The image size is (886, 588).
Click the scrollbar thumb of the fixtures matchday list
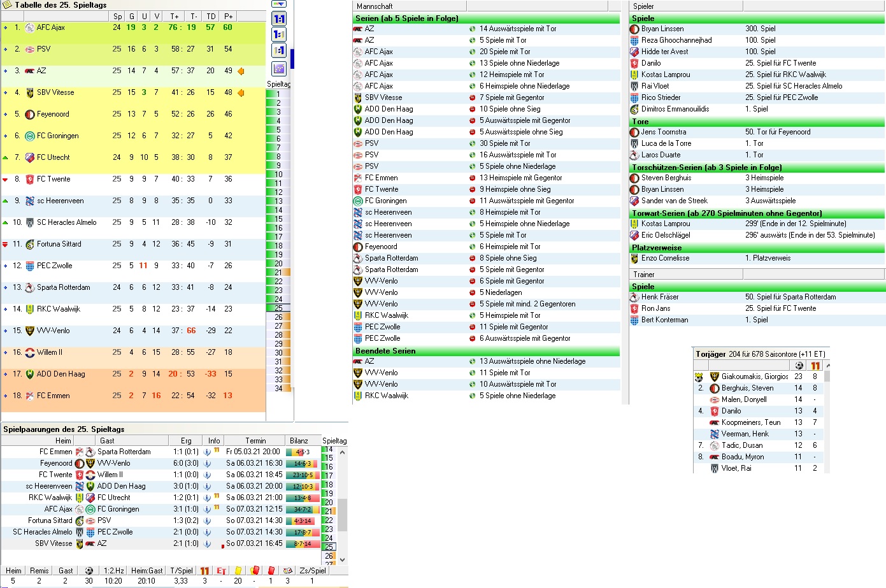tap(342, 515)
